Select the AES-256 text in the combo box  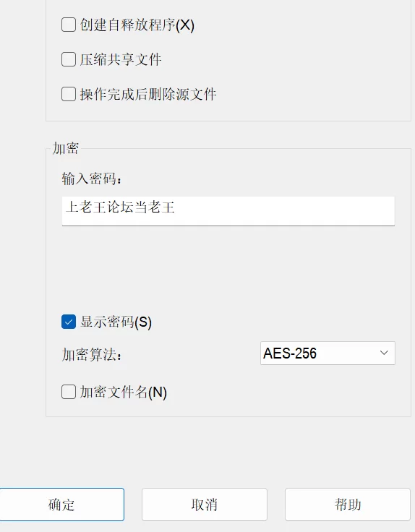290,353
